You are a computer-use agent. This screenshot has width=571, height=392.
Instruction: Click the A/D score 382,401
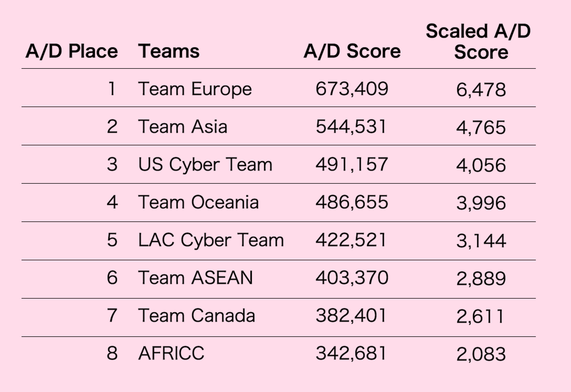(351, 316)
